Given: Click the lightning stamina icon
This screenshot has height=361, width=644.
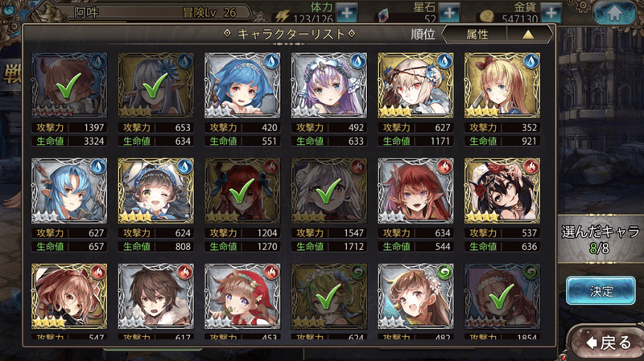Looking at the screenshot, I should (x=283, y=15).
